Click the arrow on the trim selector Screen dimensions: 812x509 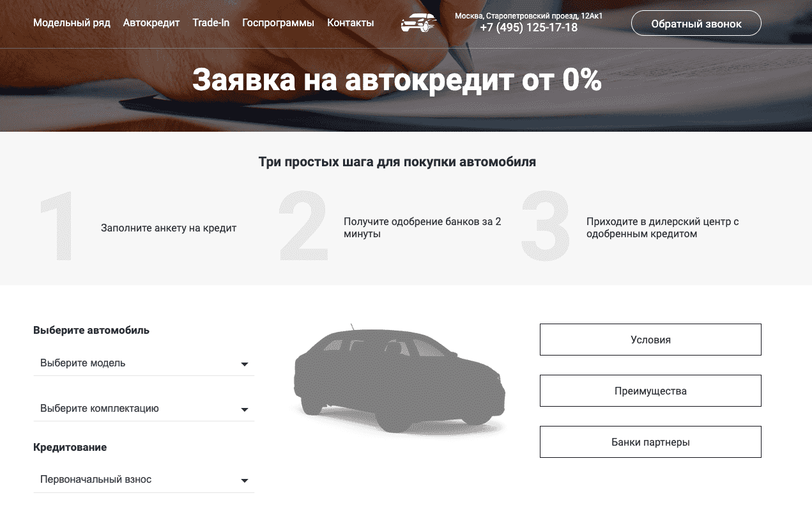click(x=245, y=409)
